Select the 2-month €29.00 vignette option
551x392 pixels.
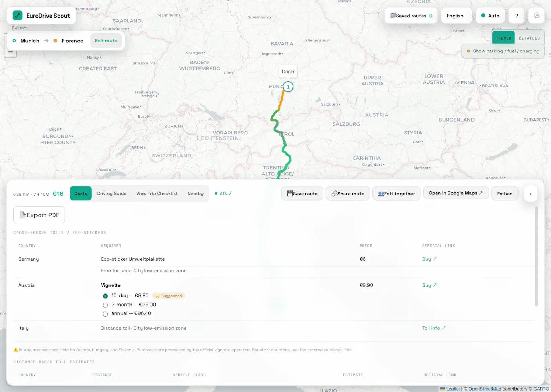tap(105, 305)
